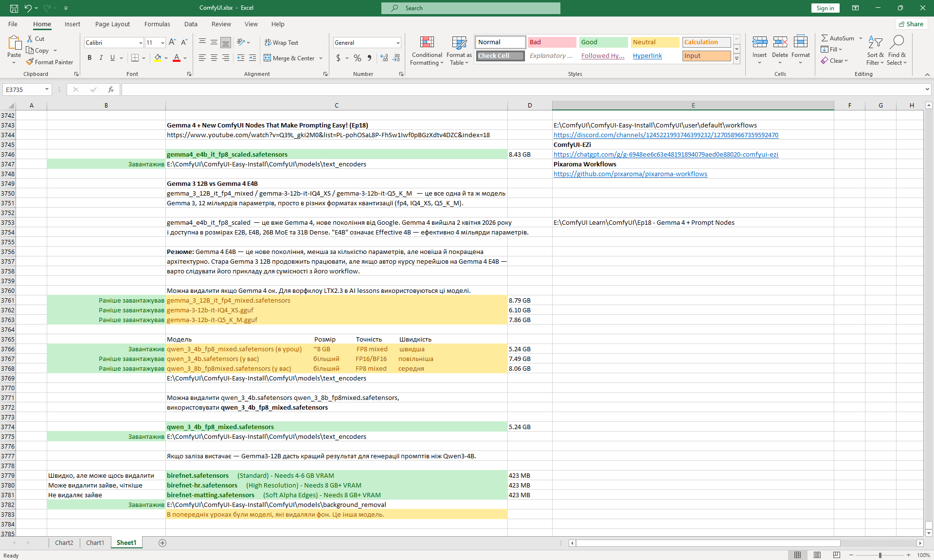Click the Percent Style icon
934x560 pixels.
[x=358, y=58]
